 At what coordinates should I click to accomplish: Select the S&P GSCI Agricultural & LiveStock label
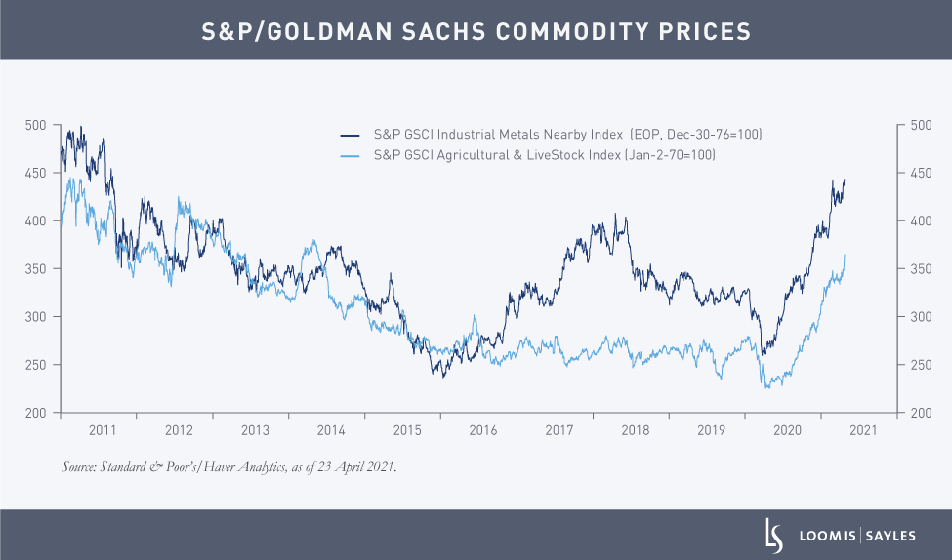pyautogui.click(x=545, y=156)
